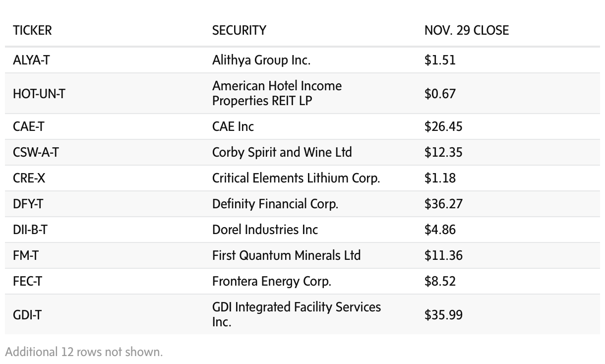Select Critical Elements Lithium Corp. row
The height and width of the screenshot is (364, 605).
coord(296,178)
